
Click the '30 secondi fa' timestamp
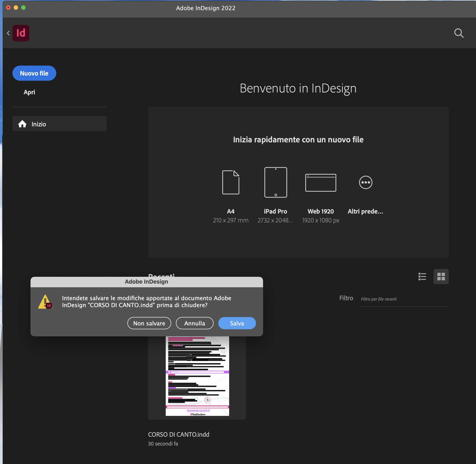point(163,444)
